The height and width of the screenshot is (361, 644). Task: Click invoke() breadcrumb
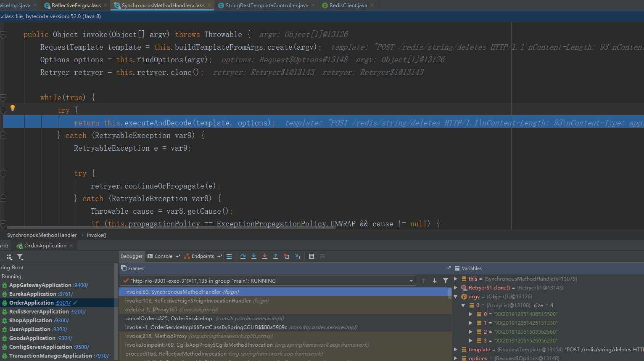(96, 235)
